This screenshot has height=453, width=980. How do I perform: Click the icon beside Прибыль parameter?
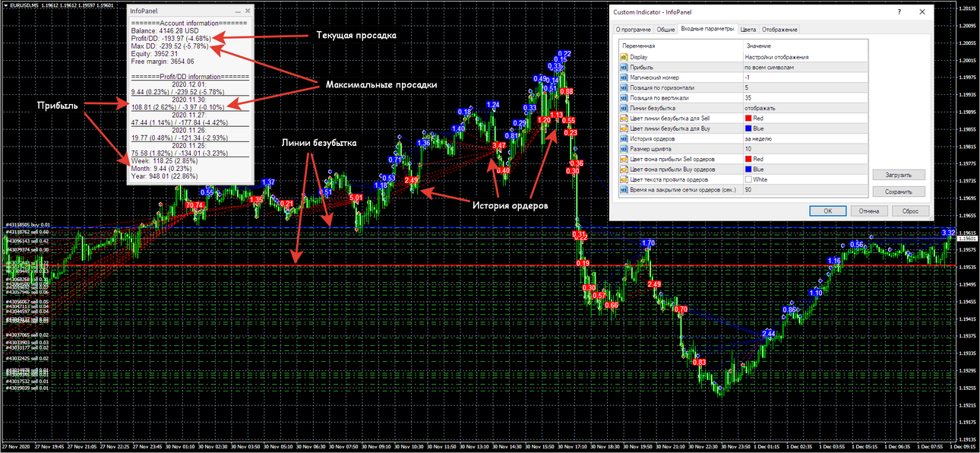click(624, 67)
